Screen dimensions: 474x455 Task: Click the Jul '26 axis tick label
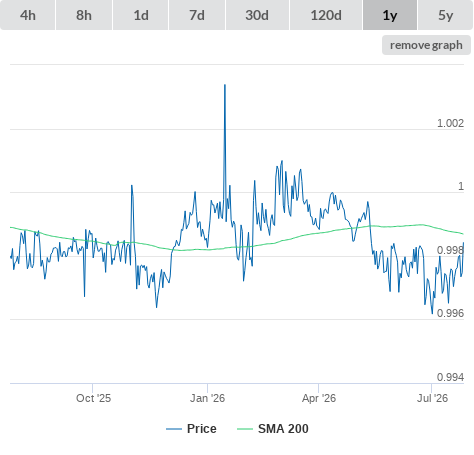point(432,398)
